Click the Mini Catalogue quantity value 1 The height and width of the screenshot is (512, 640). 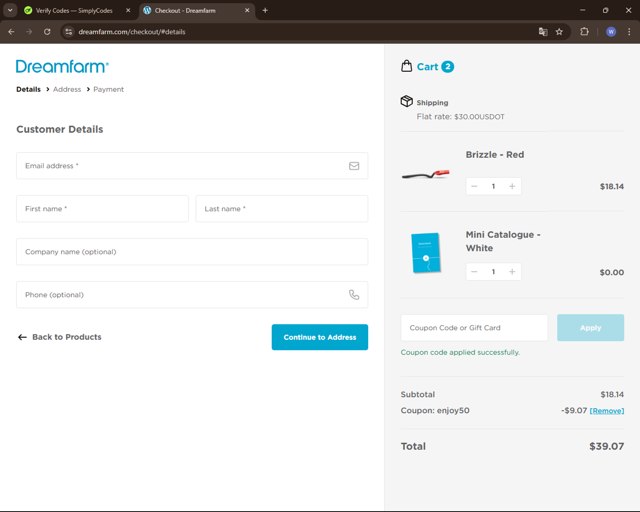(x=493, y=272)
